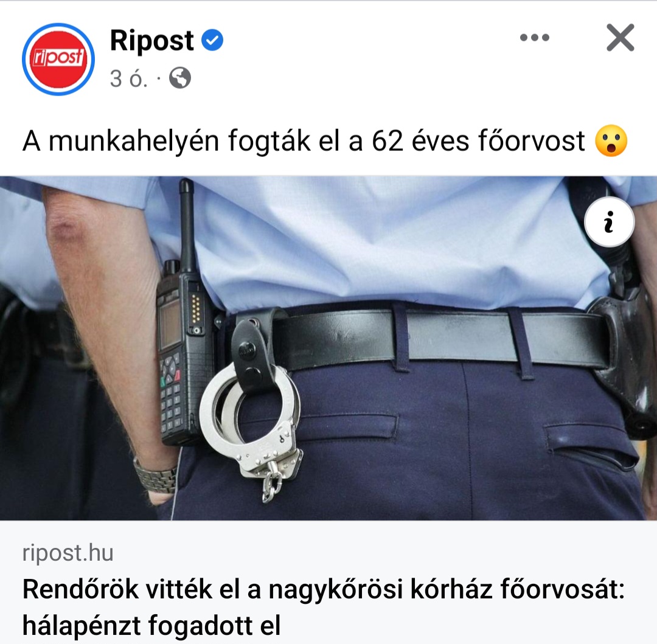The height and width of the screenshot is (644, 657).
Task: Open the three-dot post options menu
Action: [x=534, y=38]
